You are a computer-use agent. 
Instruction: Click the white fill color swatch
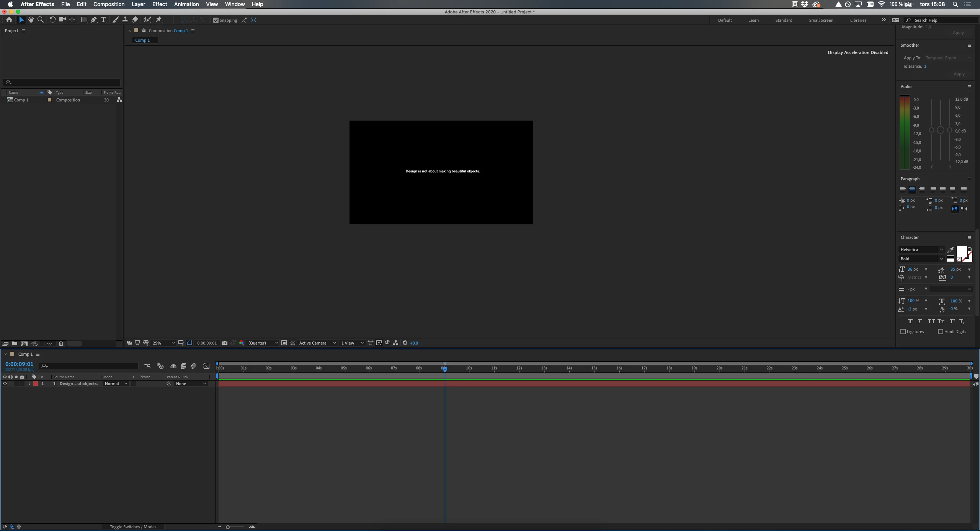click(x=961, y=251)
